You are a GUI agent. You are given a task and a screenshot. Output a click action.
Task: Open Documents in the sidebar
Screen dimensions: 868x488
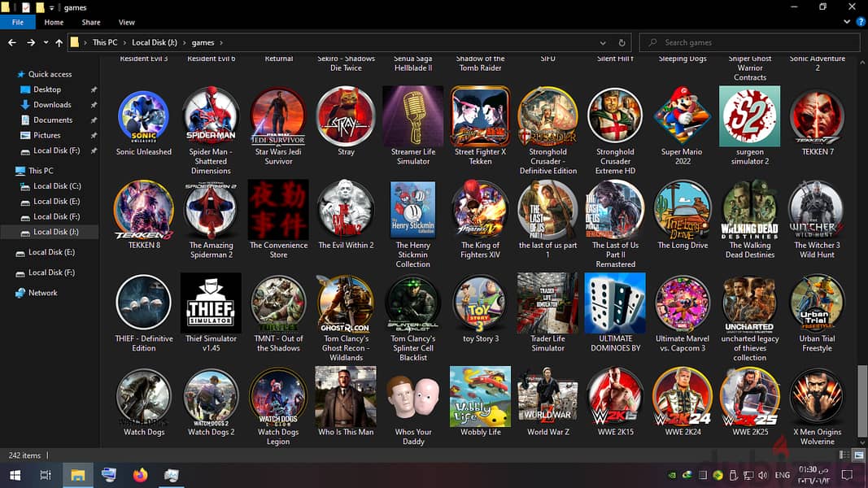click(53, 120)
